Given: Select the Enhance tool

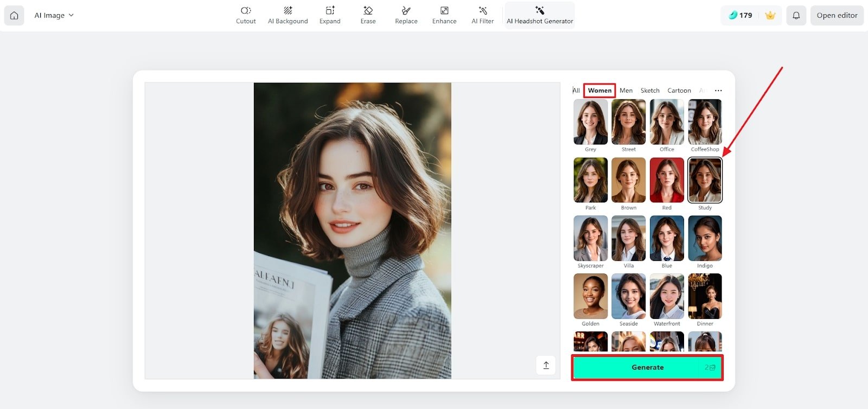Looking at the screenshot, I should coord(444,15).
